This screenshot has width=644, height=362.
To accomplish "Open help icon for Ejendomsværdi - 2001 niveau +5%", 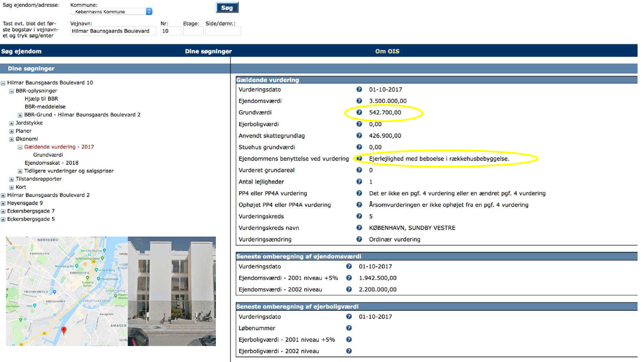I will [x=349, y=278].
